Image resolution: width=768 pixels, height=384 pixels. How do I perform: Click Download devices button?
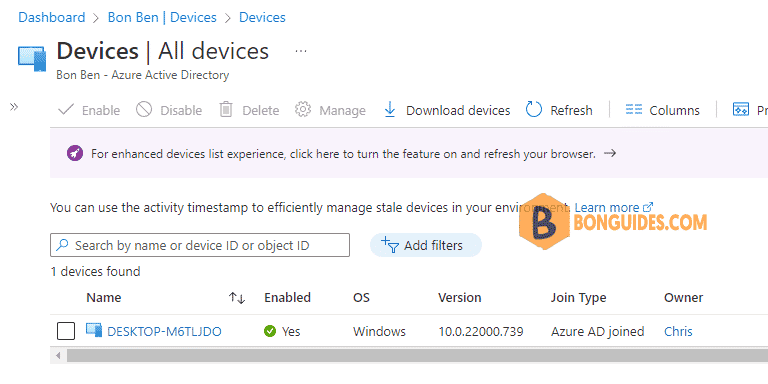point(447,110)
